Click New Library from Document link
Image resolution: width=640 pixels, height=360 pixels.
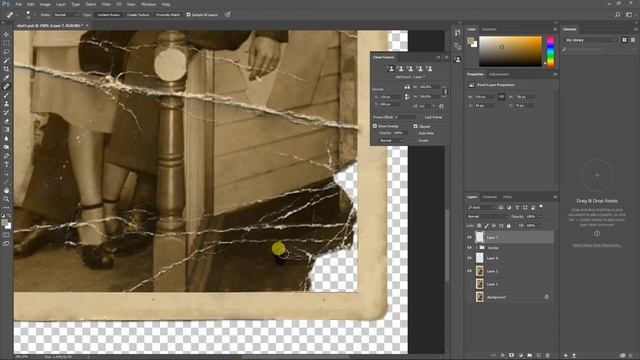[x=597, y=245]
